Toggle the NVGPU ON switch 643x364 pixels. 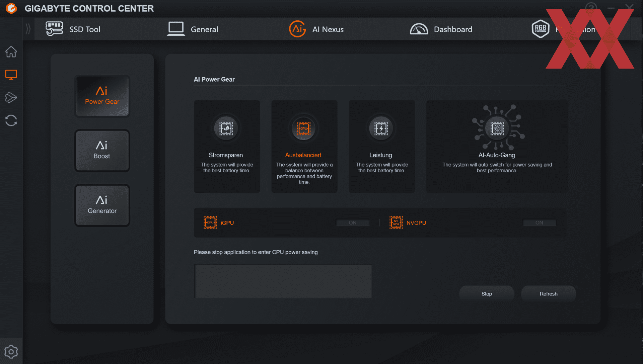point(539,223)
